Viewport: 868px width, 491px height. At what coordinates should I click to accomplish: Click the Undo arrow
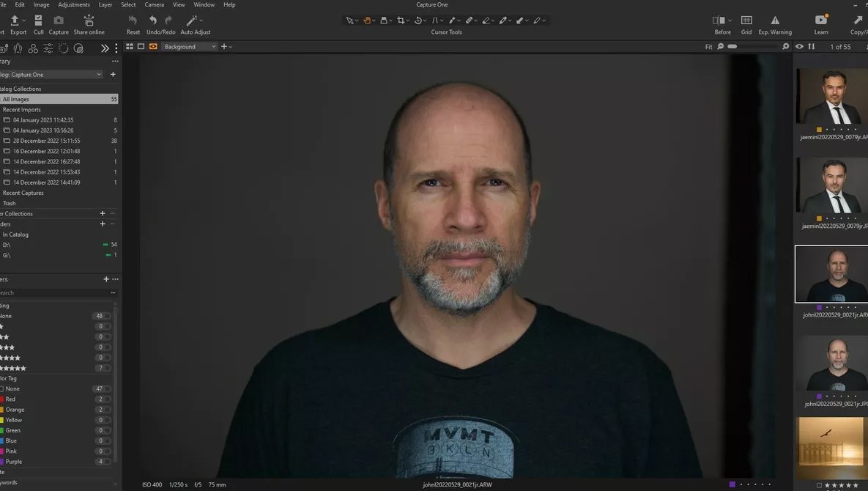[152, 21]
